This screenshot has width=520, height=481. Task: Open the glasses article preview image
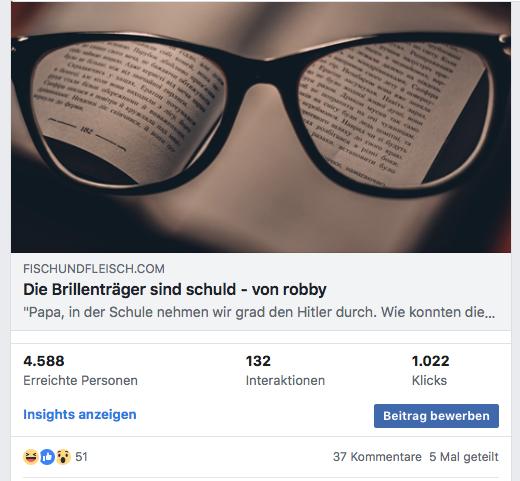point(261,127)
